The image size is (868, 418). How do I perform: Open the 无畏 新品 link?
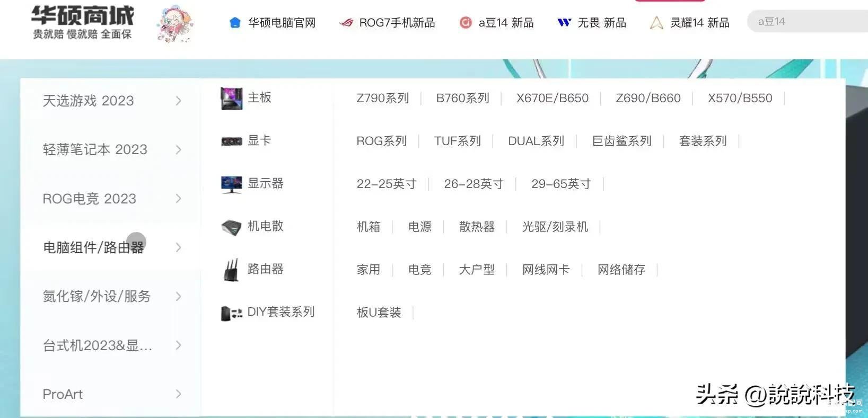pyautogui.click(x=602, y=23)
